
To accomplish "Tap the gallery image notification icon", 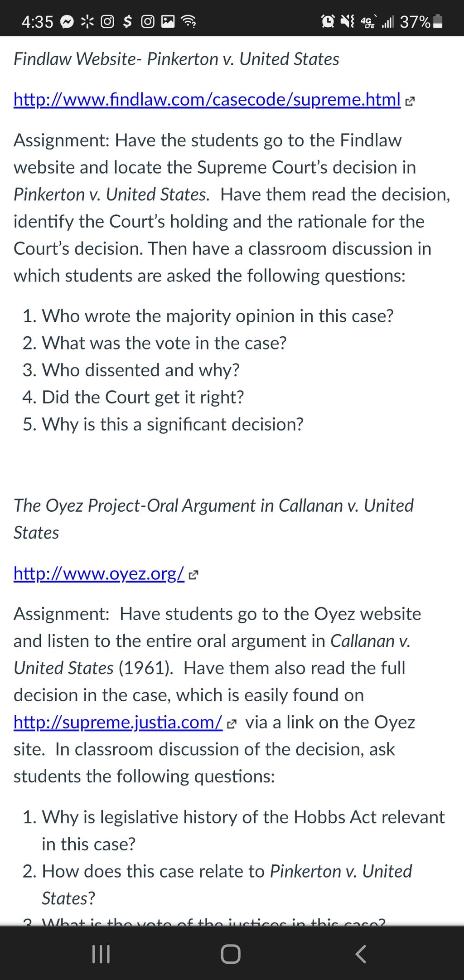I will (168, 21).
